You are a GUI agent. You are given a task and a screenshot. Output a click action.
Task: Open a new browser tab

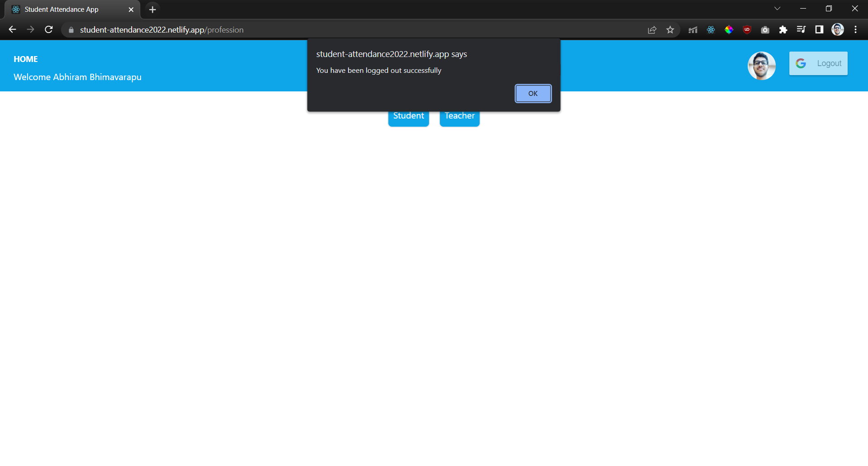click(152, 9)
